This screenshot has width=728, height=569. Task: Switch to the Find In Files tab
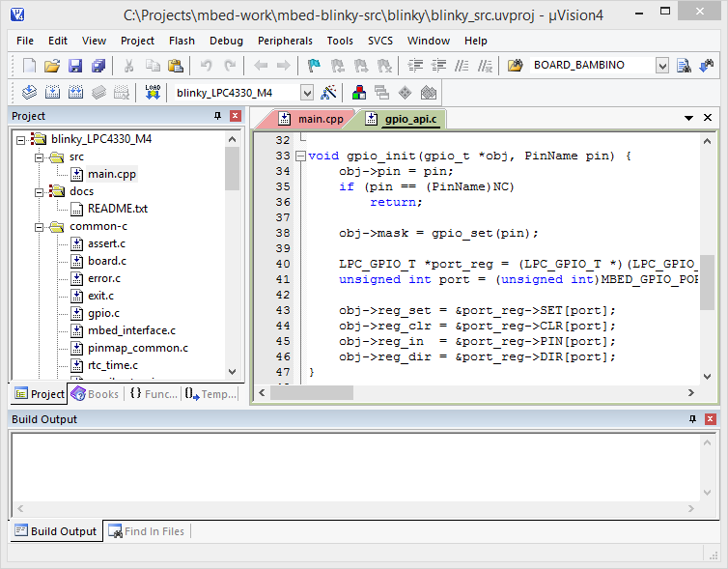tap(146, 531)
